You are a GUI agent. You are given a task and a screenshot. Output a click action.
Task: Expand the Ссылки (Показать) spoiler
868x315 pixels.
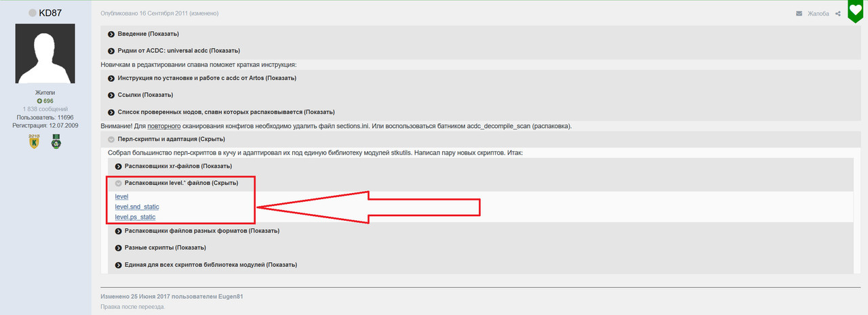click(139, 95)
